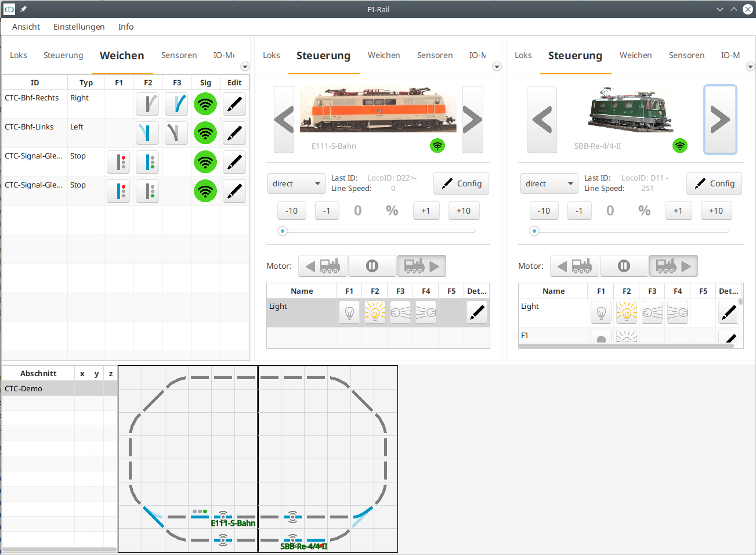Viewport: 756px width, 555px height.
Task: Open Config for SBB-Re-4/4-II
Action: pos(714,183)
